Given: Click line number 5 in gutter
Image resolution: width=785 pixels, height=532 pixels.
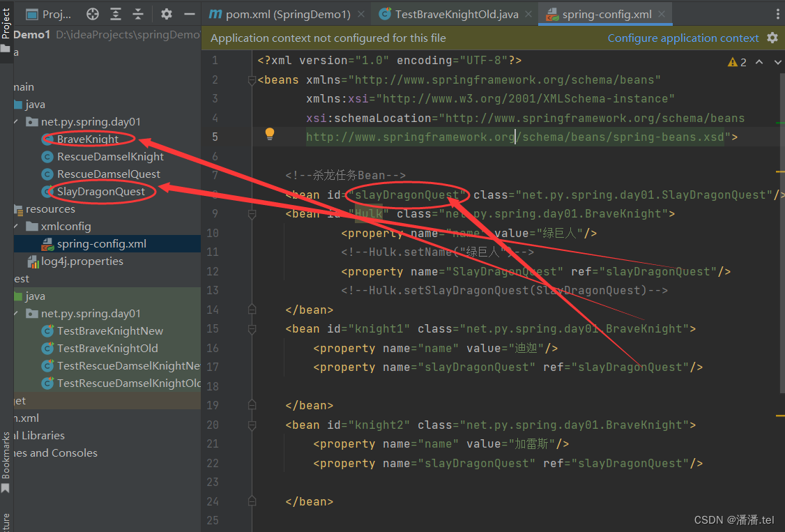Looking at the screenshot, I should coord(215,137).
